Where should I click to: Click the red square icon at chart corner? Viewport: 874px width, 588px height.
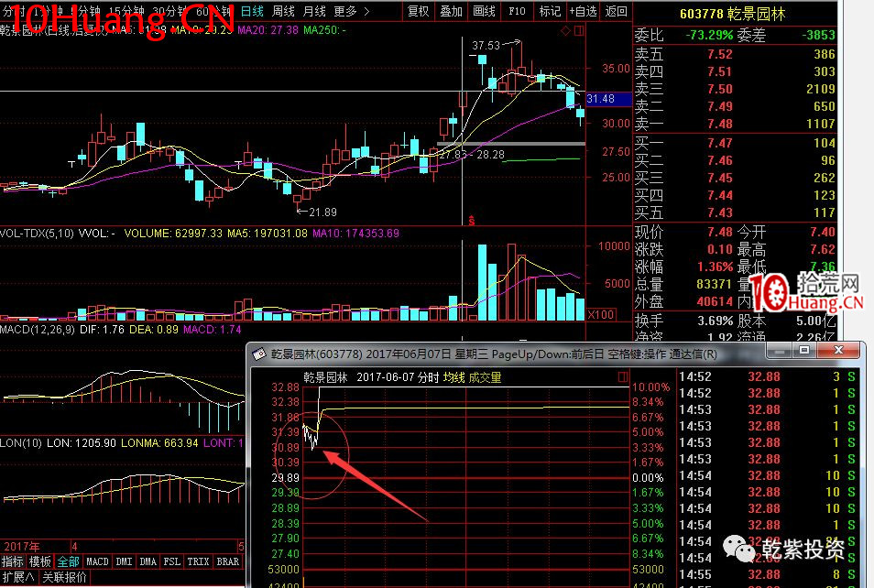pos(579,31)
